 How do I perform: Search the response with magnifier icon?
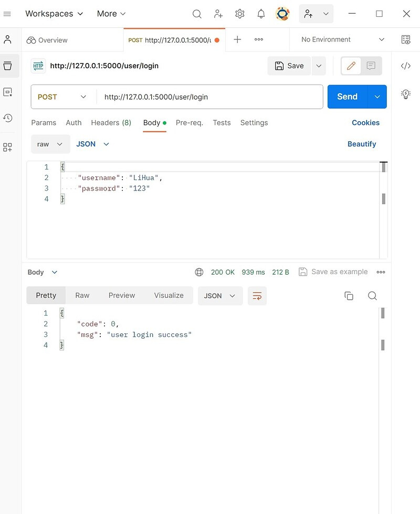pyautogui.click(x=372, y=296)
